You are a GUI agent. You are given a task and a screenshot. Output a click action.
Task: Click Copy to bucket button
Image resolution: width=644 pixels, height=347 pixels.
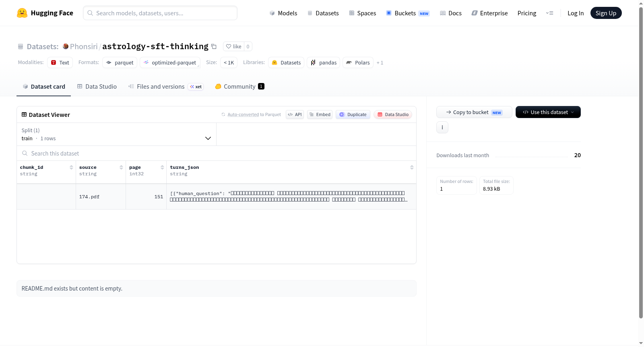pyautogui.click(x=474, y=112)
